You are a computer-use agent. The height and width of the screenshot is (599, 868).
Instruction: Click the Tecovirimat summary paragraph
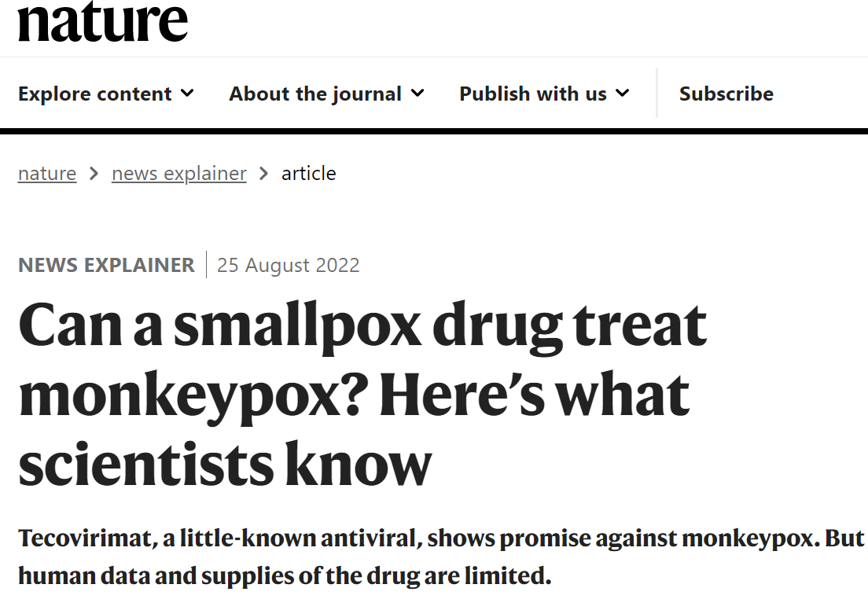pos(441,557)
